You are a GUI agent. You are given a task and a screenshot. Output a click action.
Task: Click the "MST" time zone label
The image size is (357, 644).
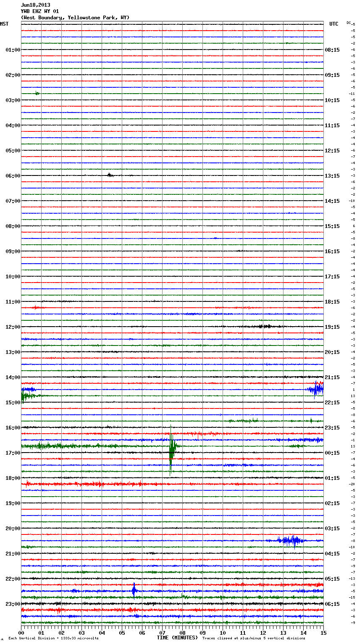tap(4, 24)
